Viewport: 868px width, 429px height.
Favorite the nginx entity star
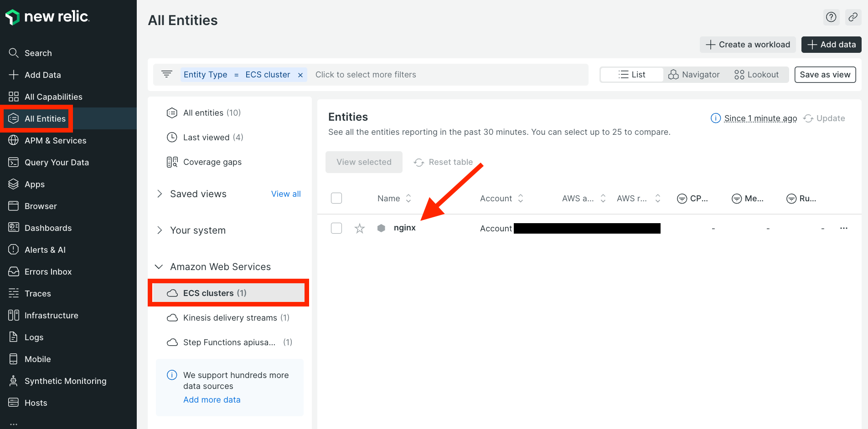pos(360,228)
